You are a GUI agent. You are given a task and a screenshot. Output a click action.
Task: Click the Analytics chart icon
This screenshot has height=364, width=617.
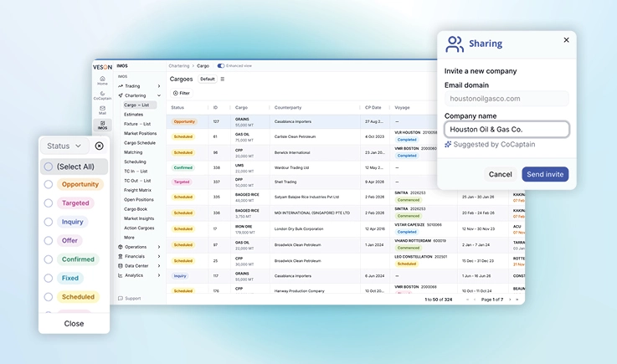121,275
